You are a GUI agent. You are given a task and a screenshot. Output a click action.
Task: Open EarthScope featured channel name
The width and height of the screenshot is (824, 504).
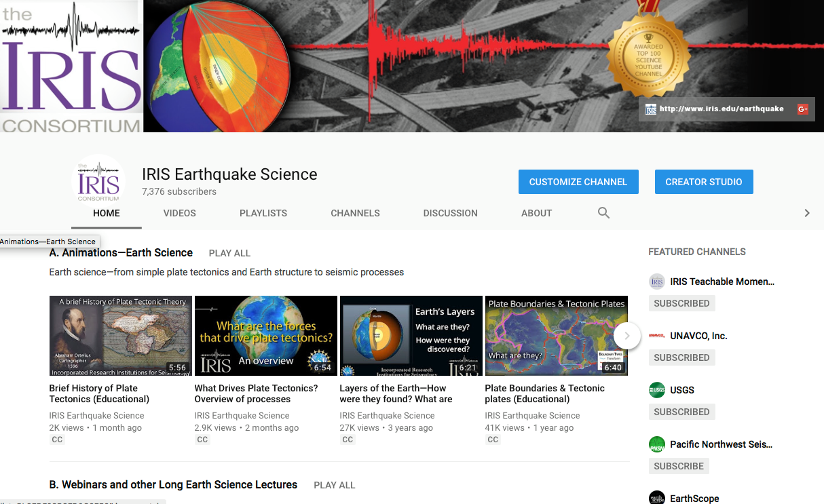point(694,499)
